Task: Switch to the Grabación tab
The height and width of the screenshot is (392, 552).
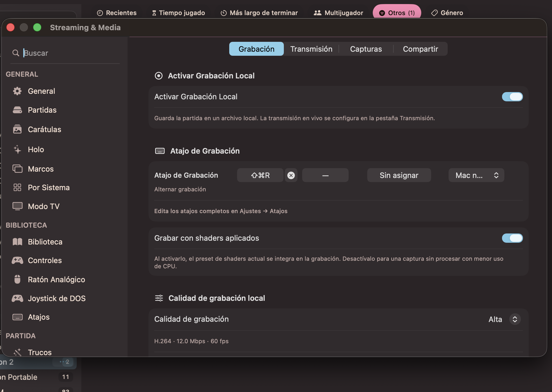Action: point(257,49)
